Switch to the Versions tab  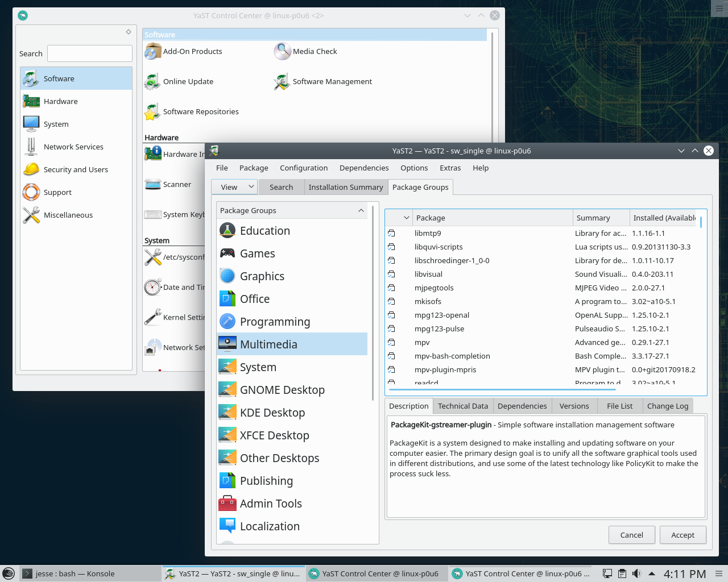[x=574, y=406]
